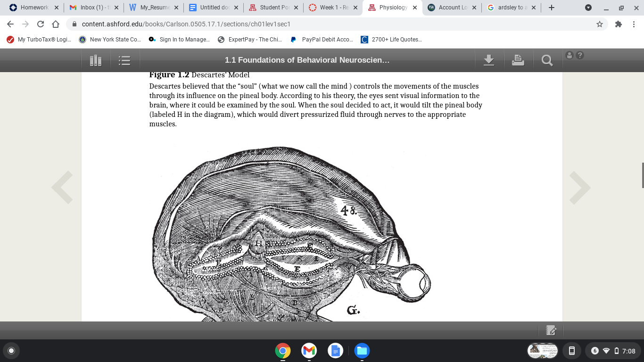Switch to the Homework tab
Image resolution: width=644 pixels, height=362 pixels.
pyautogui.click(x=33, y=8)
